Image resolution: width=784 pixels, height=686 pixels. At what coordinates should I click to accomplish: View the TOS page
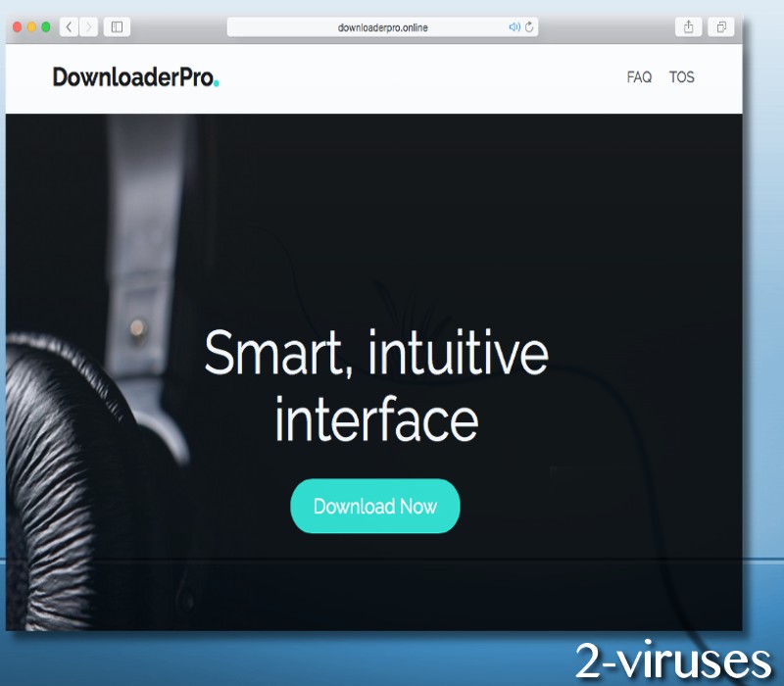point(681,77)
